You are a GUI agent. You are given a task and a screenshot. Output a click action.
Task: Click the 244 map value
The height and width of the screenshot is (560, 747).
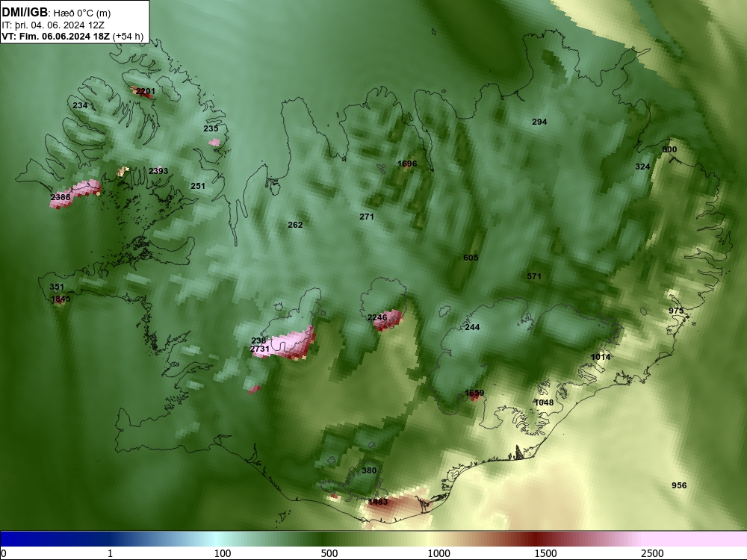point(472,327)
